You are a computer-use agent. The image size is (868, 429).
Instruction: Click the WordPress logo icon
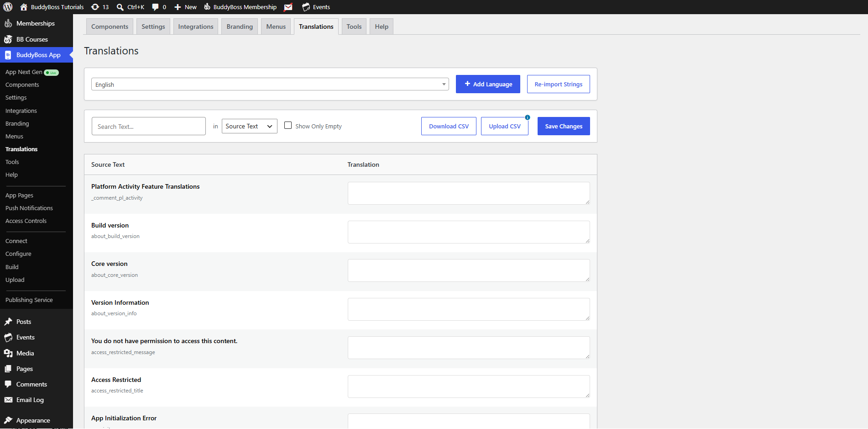(8, 7)
